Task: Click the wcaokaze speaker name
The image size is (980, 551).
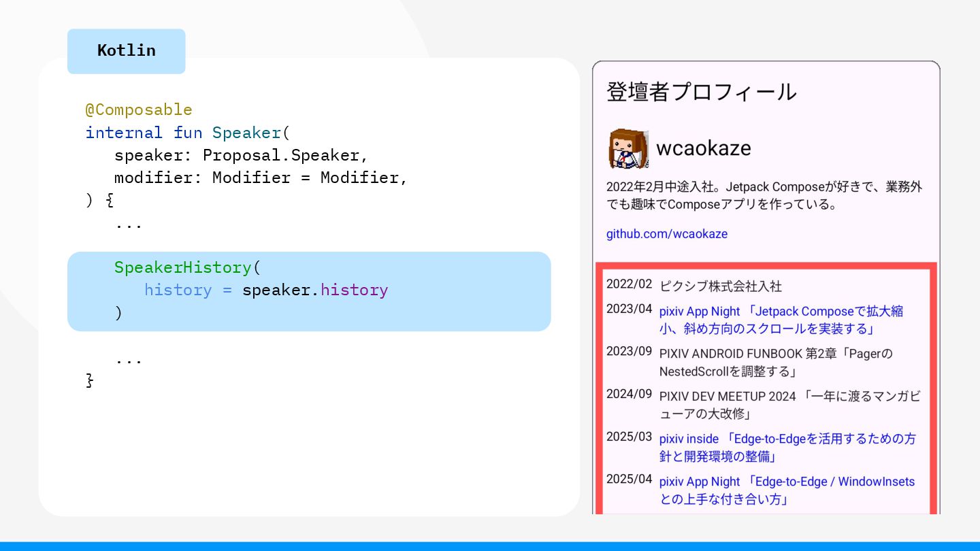Action: pos(704,148)
